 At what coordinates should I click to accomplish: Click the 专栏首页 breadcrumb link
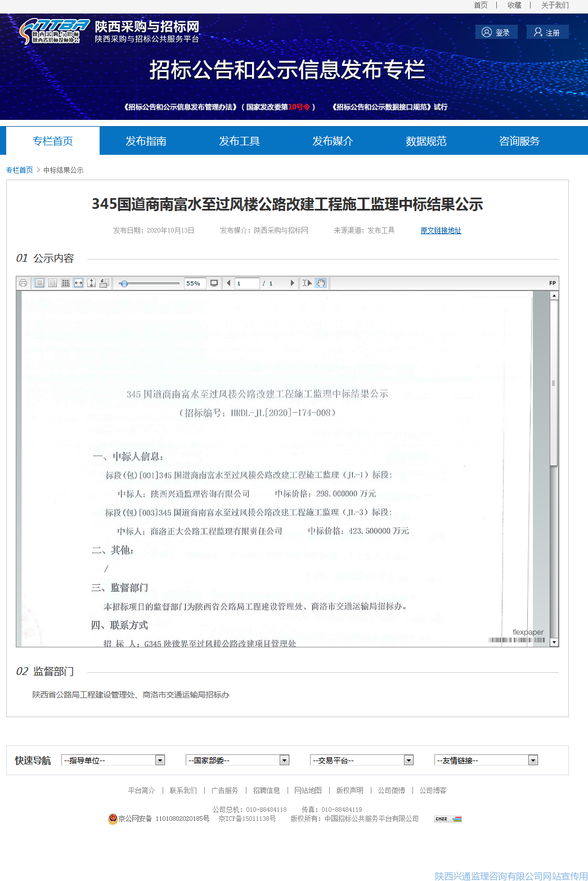point(20,170)
